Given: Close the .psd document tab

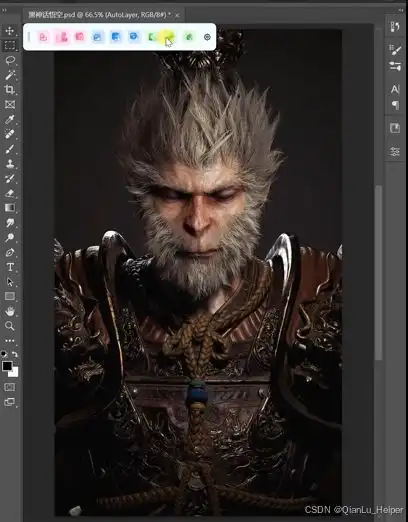Looking at the screenshot, I should (x=177, y=15).
